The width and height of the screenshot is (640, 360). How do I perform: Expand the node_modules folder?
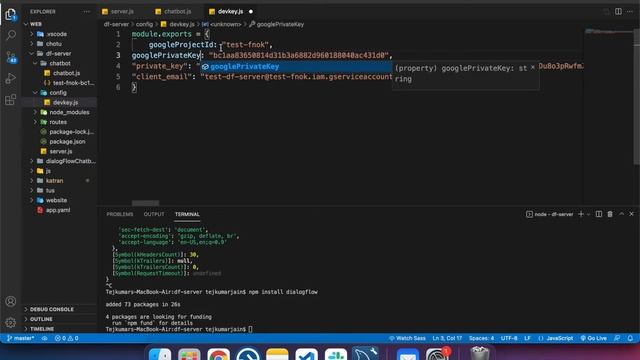(x=35, y=112)
